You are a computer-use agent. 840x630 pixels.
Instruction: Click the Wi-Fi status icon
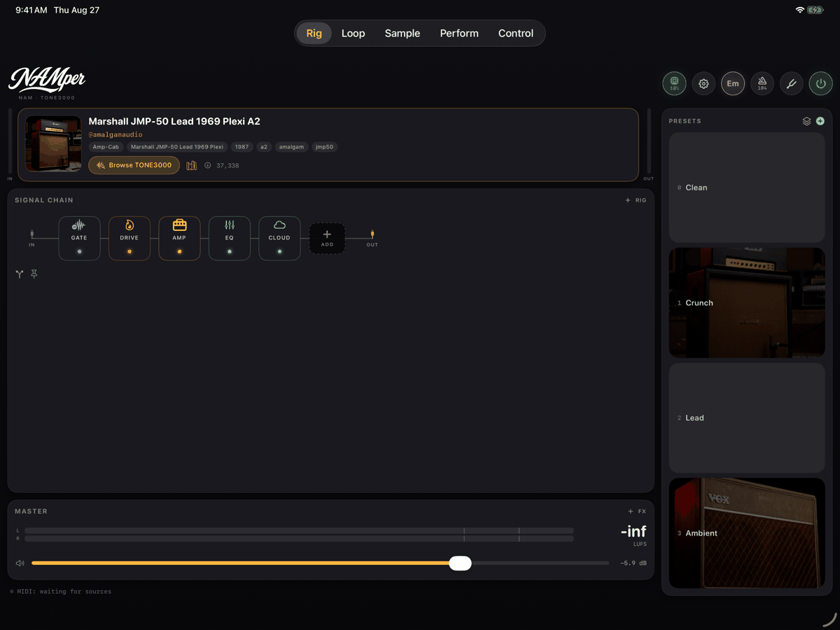pos(799,10)
